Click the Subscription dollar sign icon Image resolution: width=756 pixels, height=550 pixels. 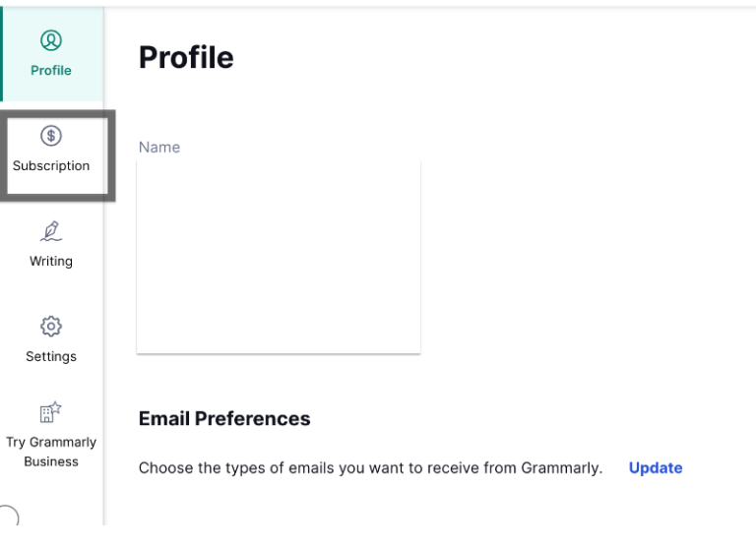[51, 136]
